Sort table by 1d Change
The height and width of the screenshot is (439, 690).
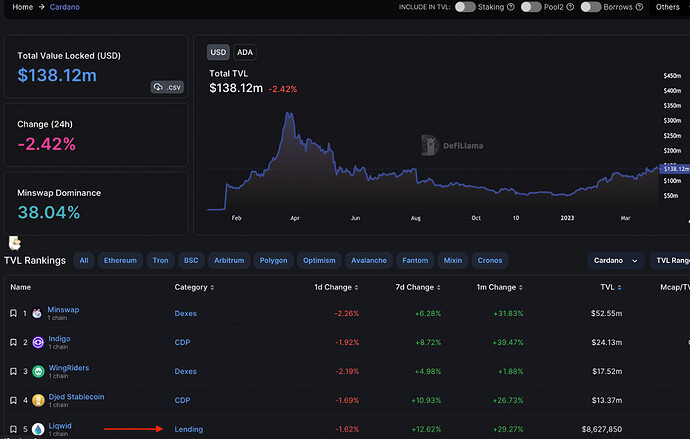pos(336,287)
